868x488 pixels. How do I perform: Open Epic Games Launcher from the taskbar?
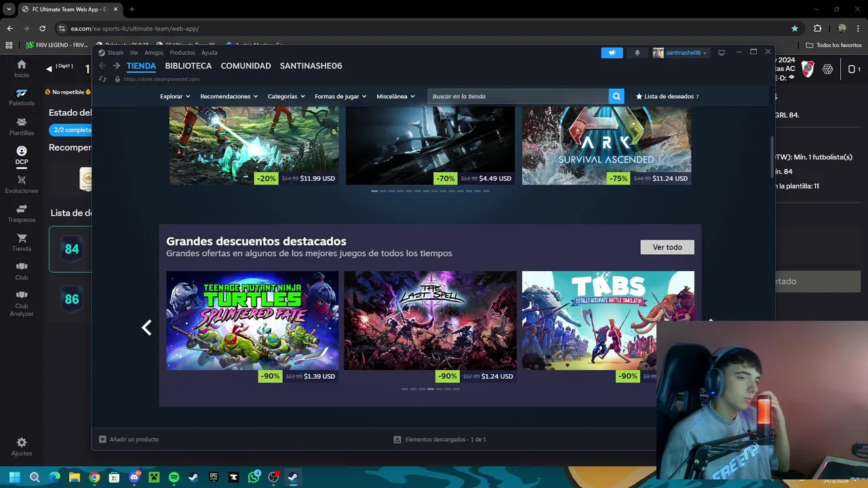click(214, 477)
